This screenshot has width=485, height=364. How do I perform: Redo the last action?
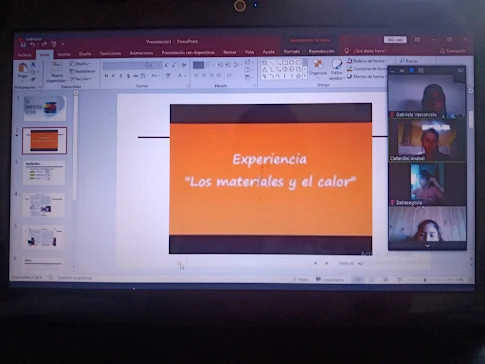tap(44, 44)
